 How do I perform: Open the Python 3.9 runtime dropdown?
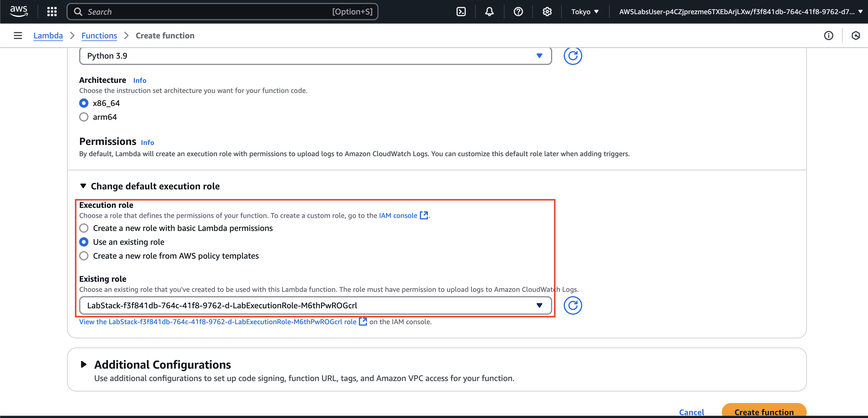[315, 56]
